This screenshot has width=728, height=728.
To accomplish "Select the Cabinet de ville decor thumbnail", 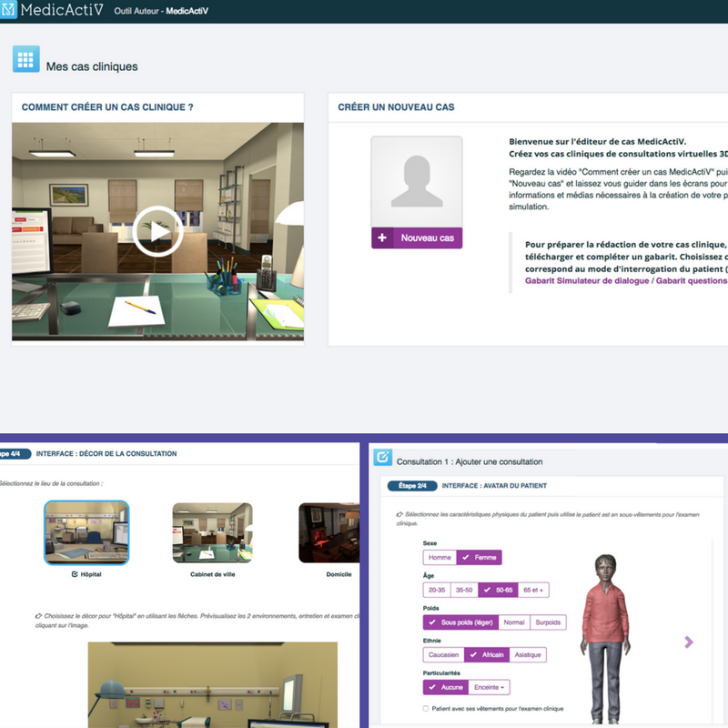I will [211, 532].
